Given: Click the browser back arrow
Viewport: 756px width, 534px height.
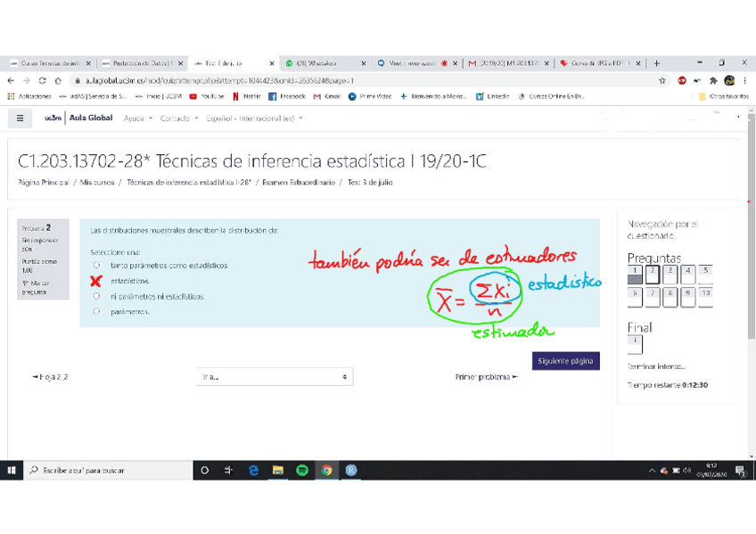Looking at the screenshot, I should tap(11, 80).
